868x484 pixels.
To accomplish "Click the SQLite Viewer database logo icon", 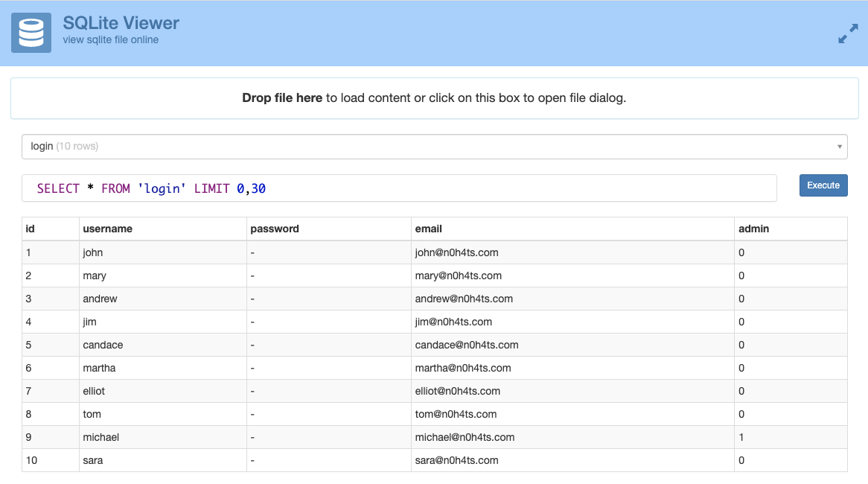I will 31,33.
